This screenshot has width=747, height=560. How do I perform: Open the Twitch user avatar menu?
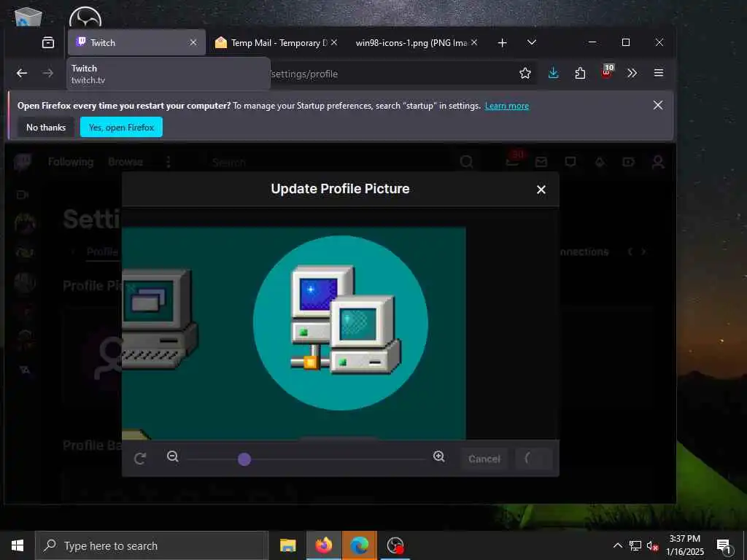tap(658, 163)
